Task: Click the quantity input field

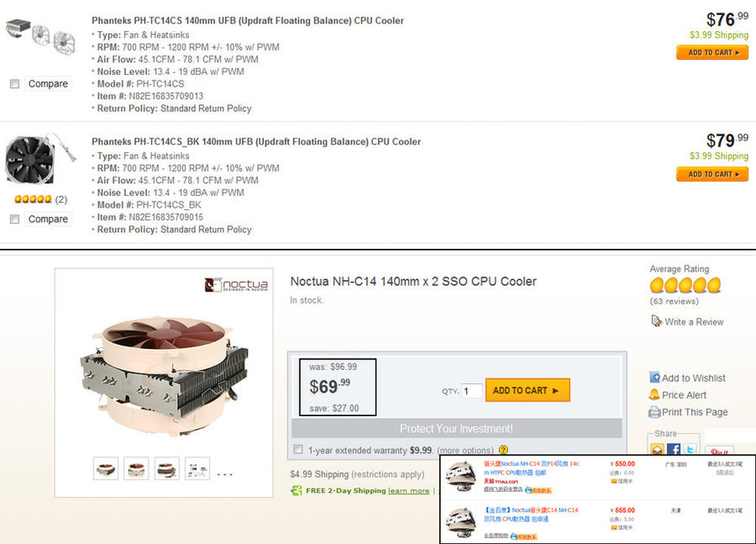Action: 472,391
